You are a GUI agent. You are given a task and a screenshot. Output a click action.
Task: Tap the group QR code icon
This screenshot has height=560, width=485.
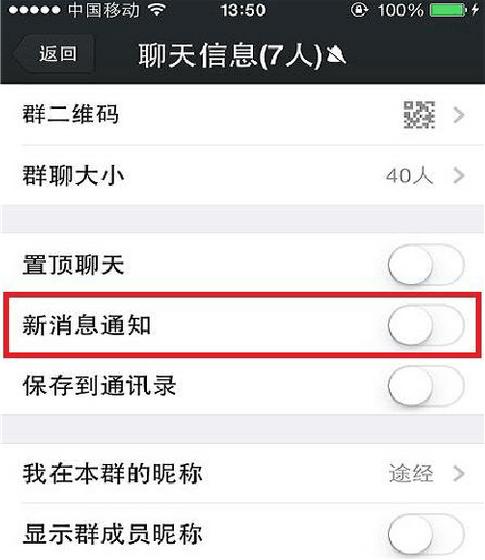(419, 115)
